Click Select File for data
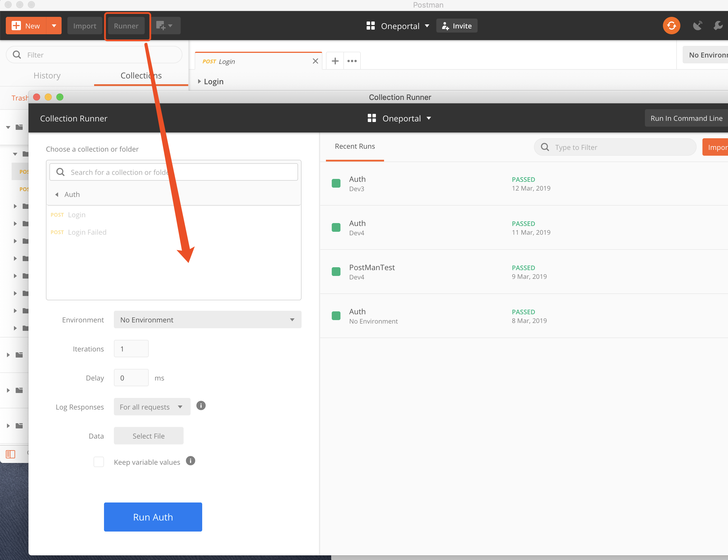 (x=149, y=436)
